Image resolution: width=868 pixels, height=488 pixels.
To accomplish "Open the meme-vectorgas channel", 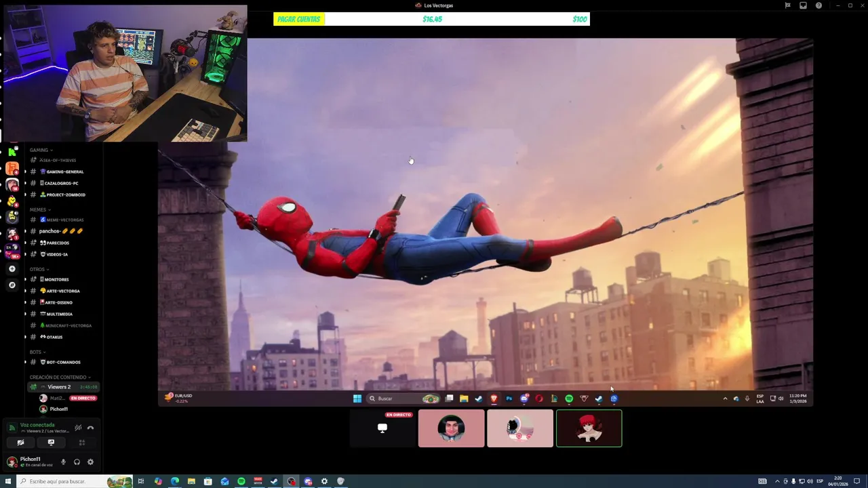I will pos(62,220).
